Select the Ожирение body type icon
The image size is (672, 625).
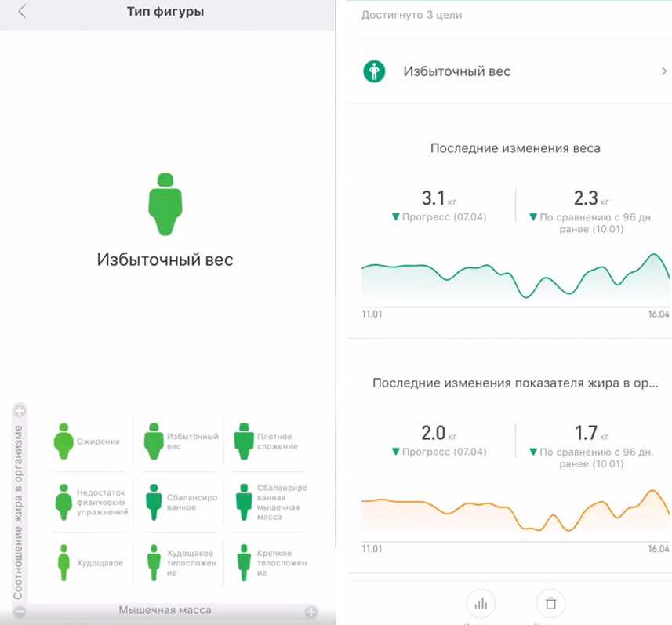(64, 441)
